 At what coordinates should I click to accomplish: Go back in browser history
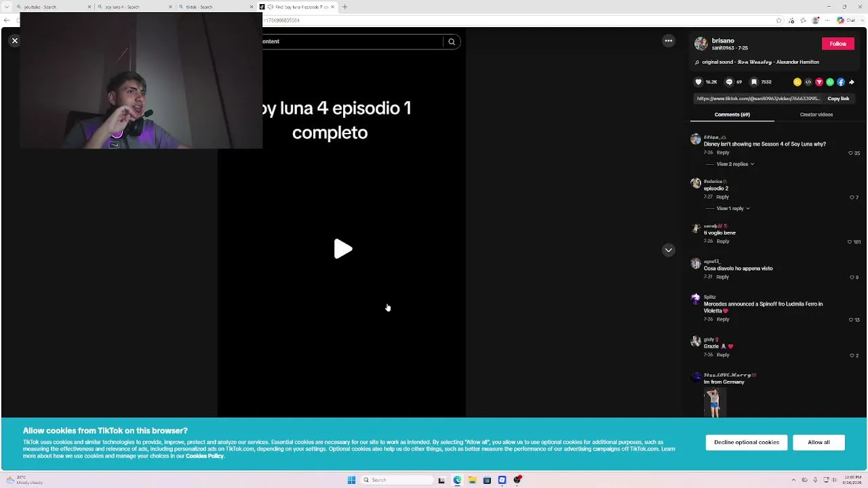pos(7,20)
